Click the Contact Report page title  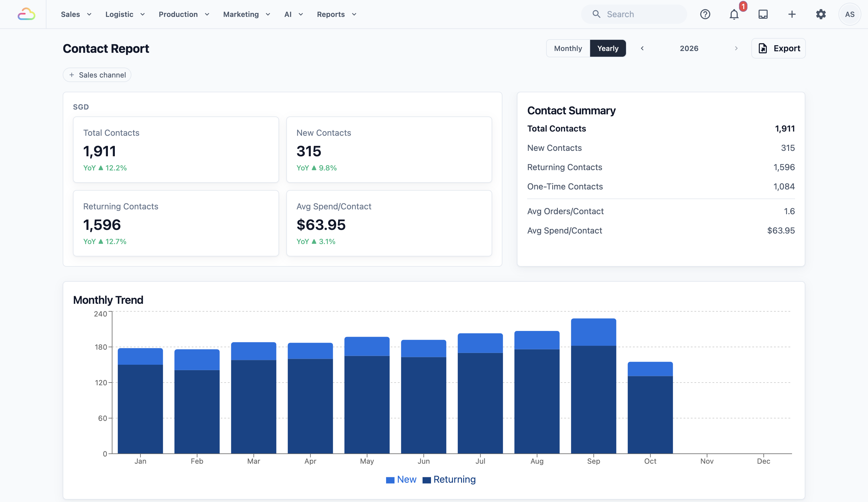[x=106, y=49]
